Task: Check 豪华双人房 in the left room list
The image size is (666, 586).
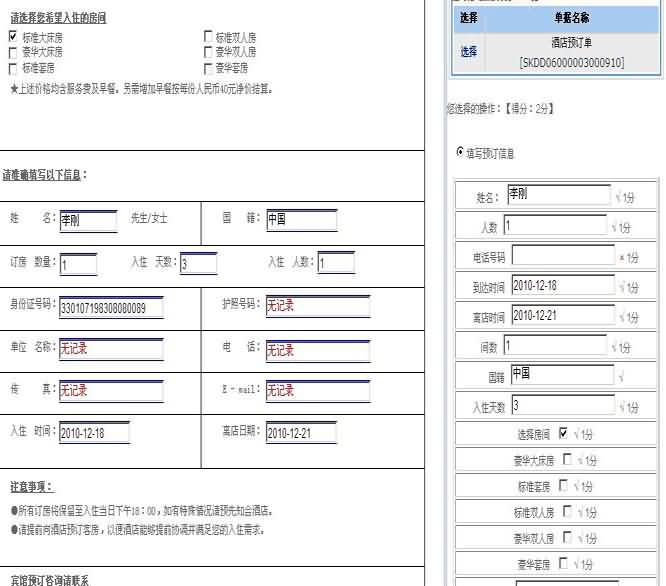Action: click(208, 52)
